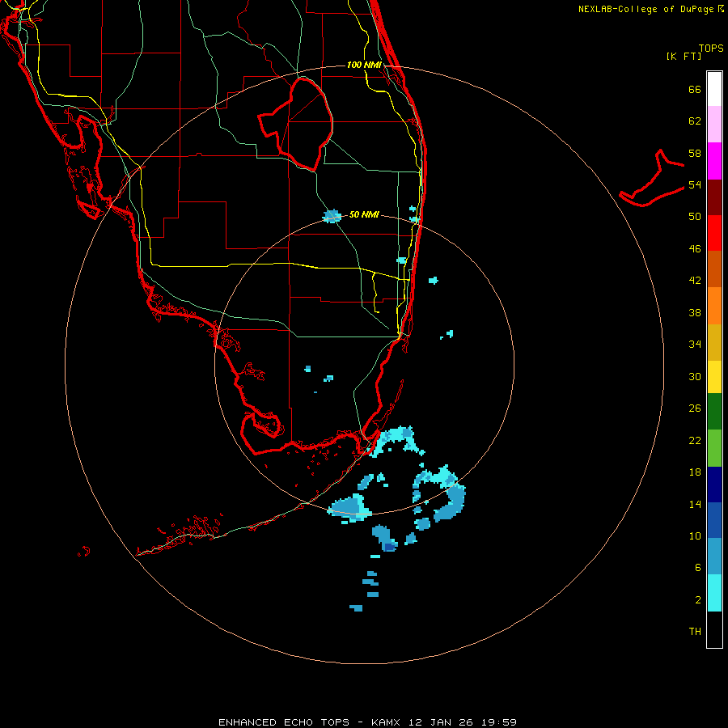Screen dimensions: 728x728
Task: Click the '66' legend value
Action: (695, 90)
